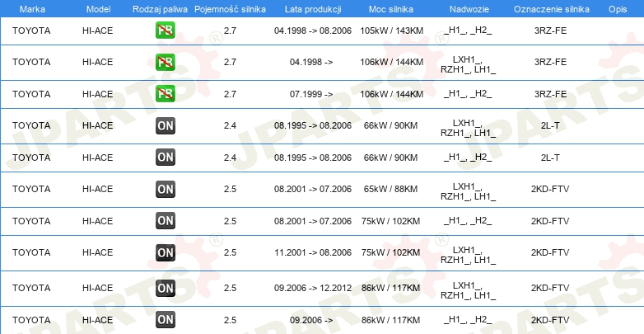The height and width of the screenshot is (334, 644).
Task: Select the 75kW / 102KM cell in the 11.2001 row
Action: (x=390, y=252)
